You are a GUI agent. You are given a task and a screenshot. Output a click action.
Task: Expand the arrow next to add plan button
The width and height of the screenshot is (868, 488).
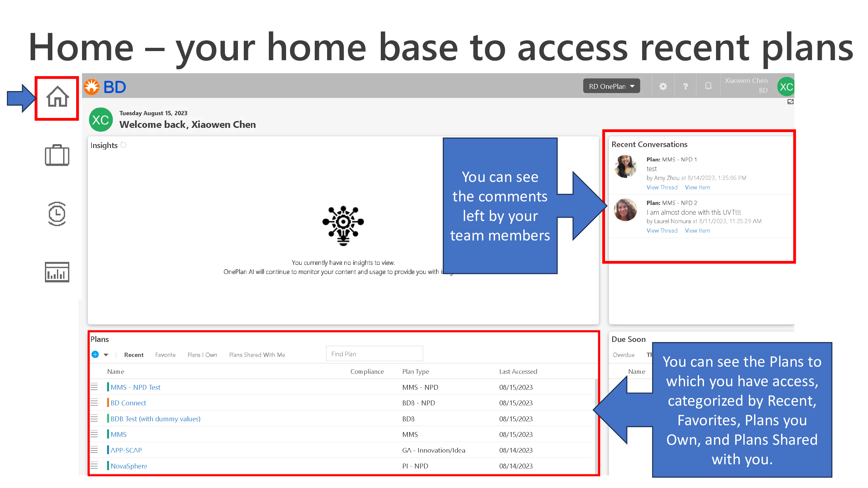pos(106,355)
